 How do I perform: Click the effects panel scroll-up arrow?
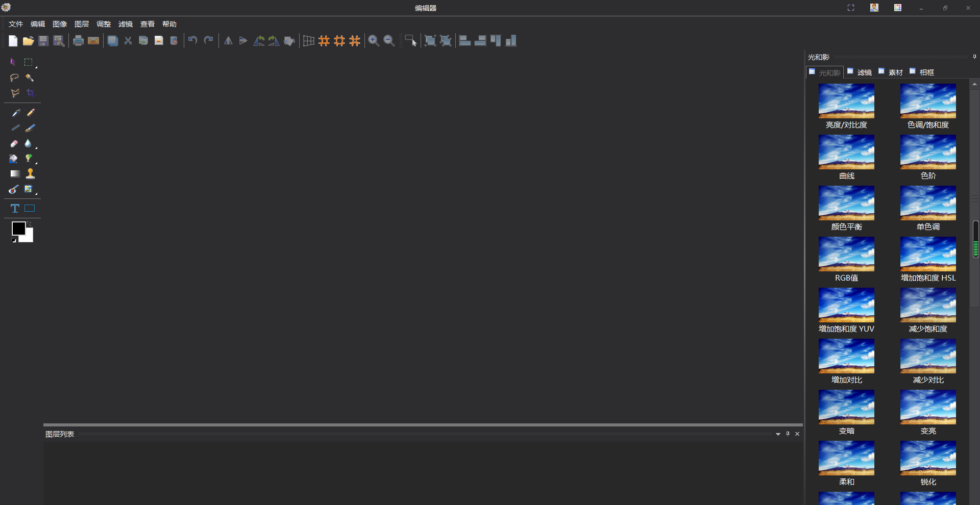[x=975, y=84]
